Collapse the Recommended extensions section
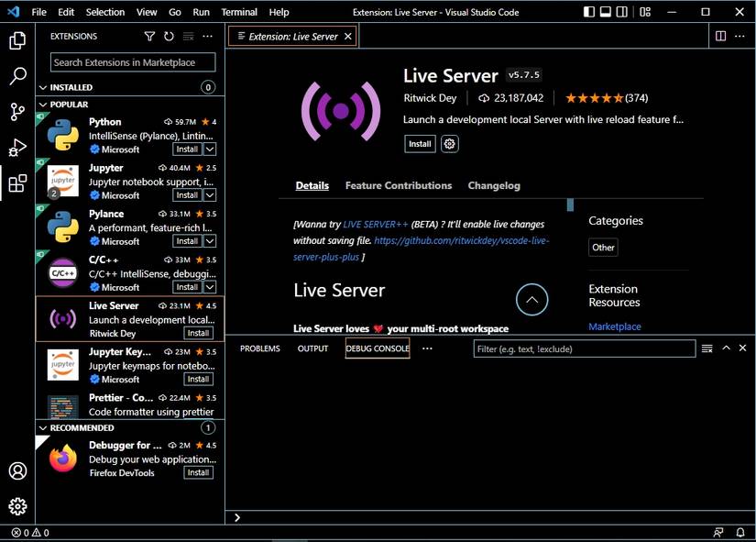 (43, 427)
